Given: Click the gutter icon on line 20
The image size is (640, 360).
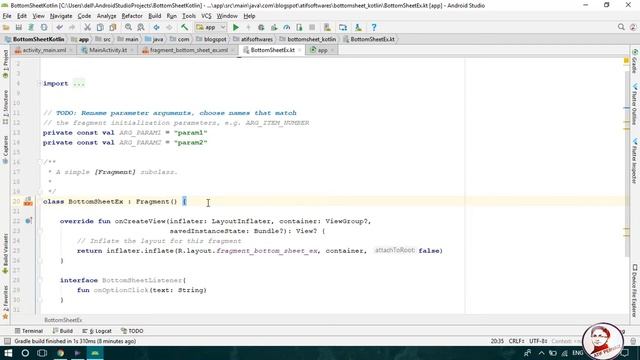Looking at the screenshot, I should [x=28, y=201].
